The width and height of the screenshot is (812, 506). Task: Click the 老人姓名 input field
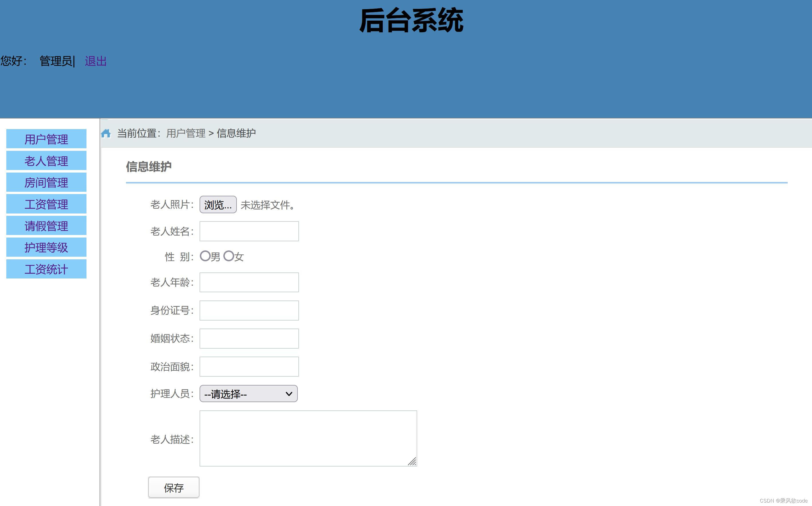[x=249, y=231]
